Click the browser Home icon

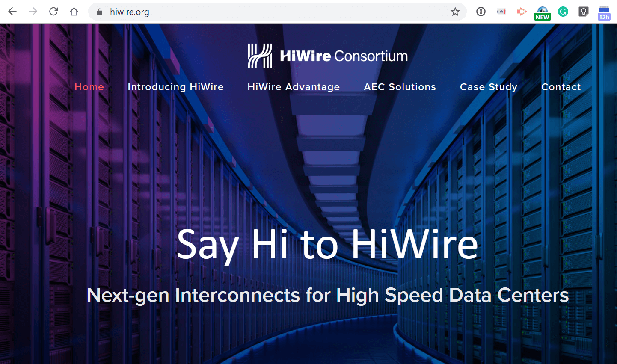74,12
